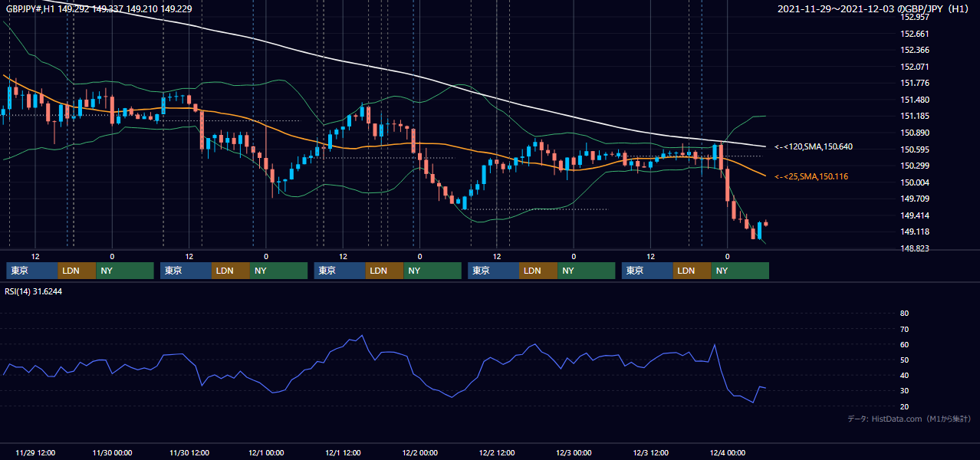Click RSI scale value 40

pos(904,375)
